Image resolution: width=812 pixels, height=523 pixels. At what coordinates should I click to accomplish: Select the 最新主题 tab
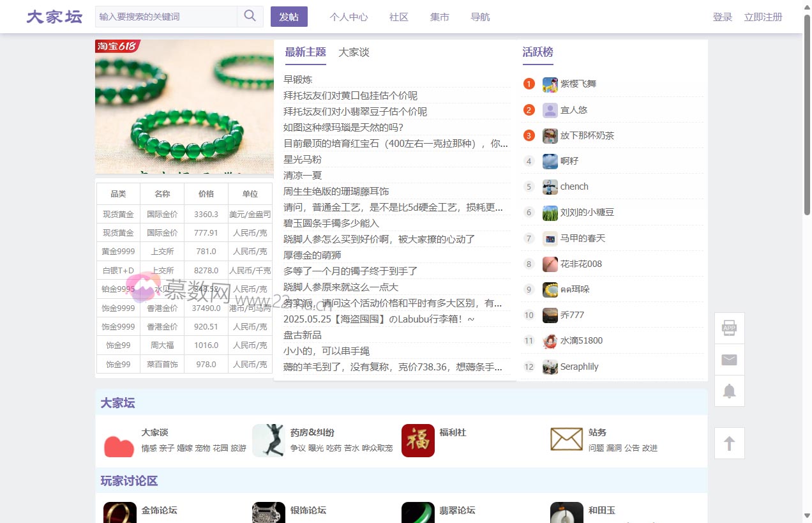305,52
